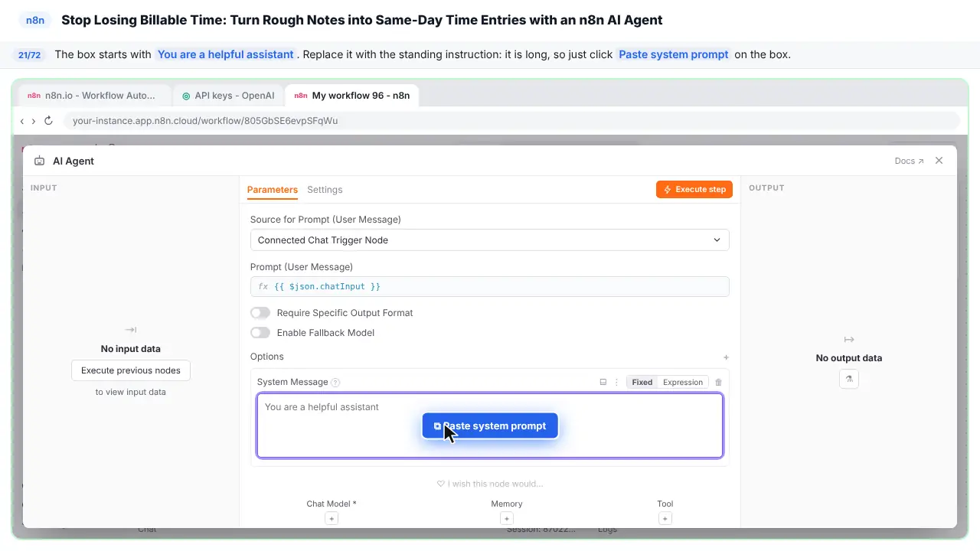The height and width of the screenshot is (551, 980).
Task: Click the System Message text box
Action: click(489, 425)
